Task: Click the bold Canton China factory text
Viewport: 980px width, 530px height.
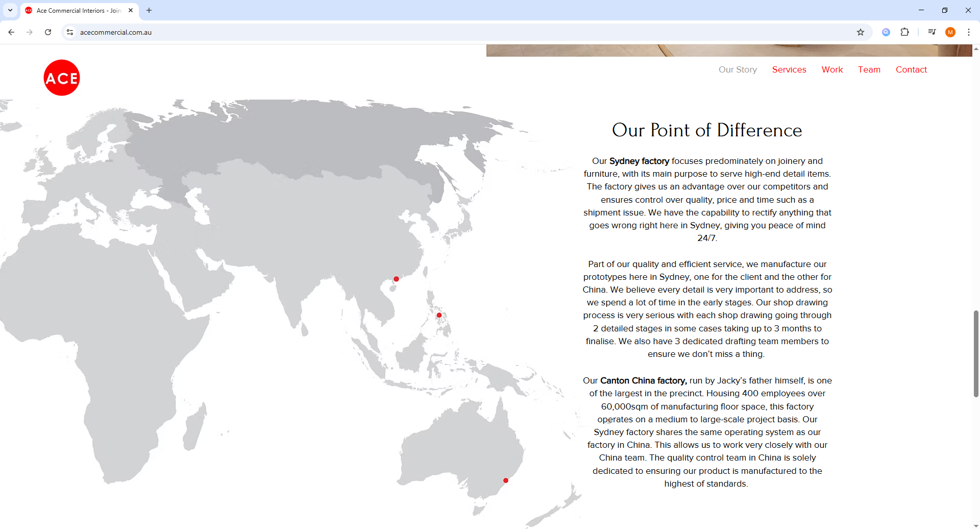Action: pos(643,380)
